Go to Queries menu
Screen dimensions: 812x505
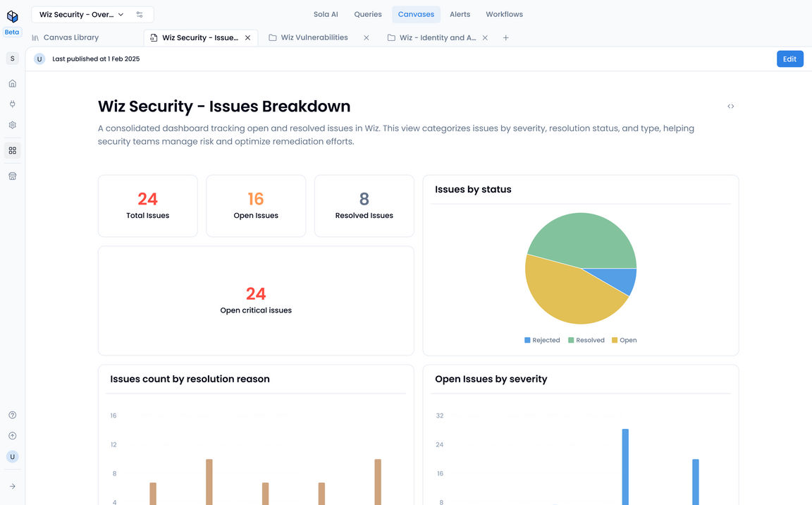368,15
